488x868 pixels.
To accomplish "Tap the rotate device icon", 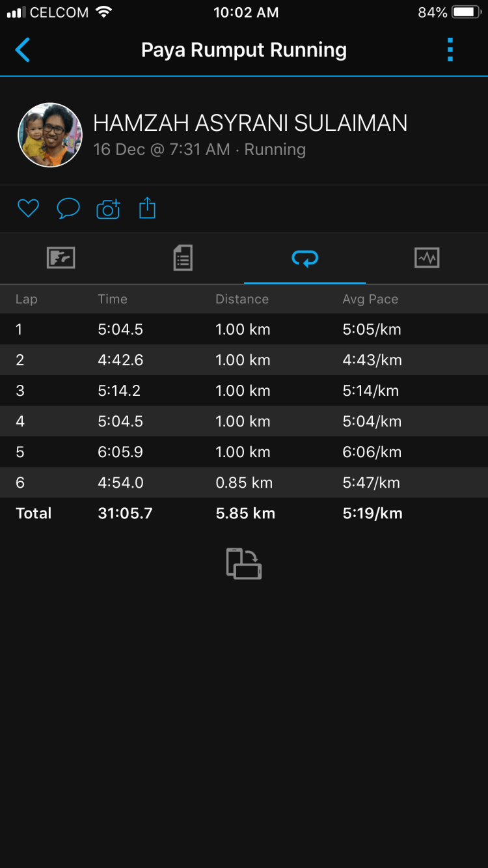I will (244, 563).
